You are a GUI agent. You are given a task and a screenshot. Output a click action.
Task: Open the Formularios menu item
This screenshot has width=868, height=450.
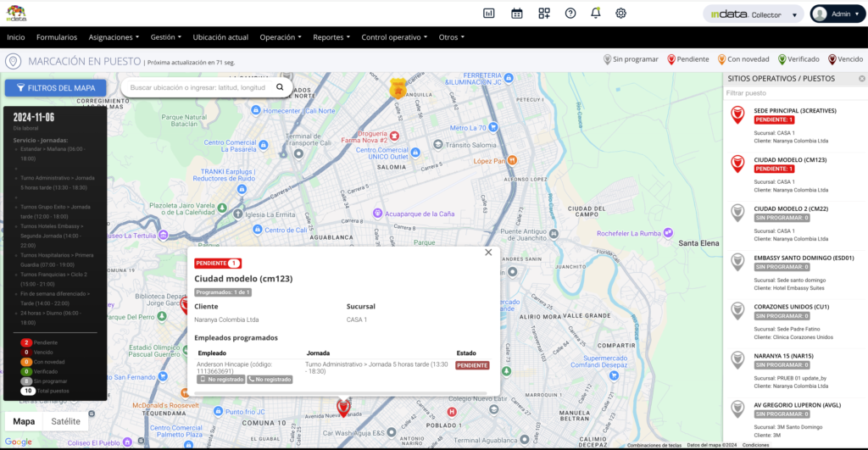57,37
